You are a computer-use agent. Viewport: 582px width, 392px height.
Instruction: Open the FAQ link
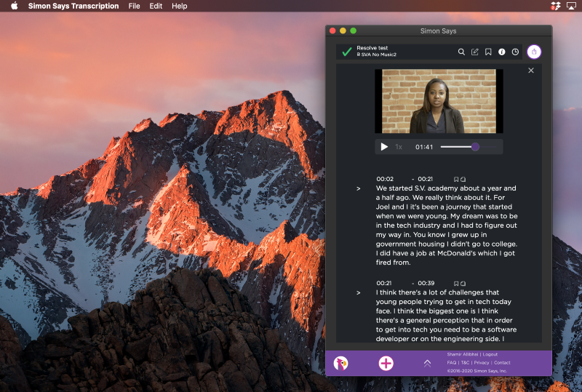451,363
